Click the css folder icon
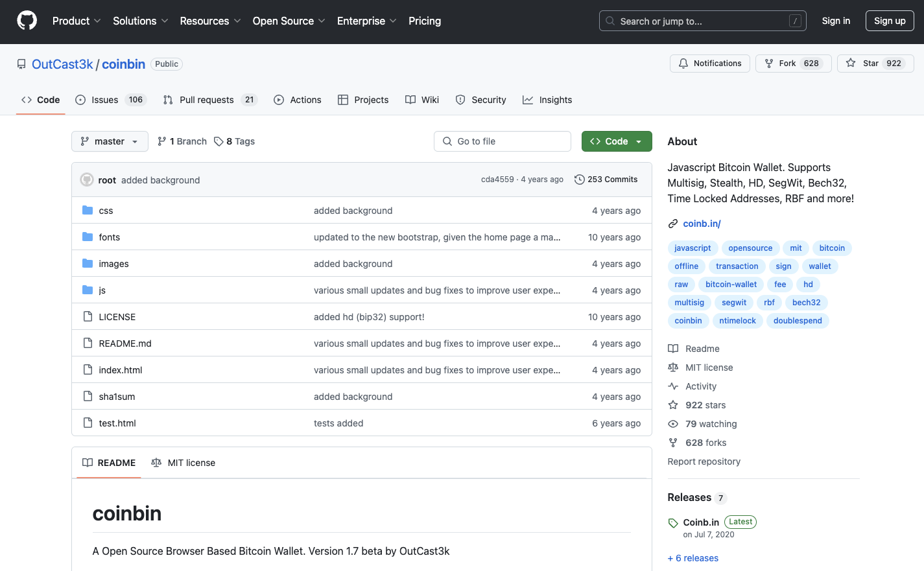 pos(88,211)
